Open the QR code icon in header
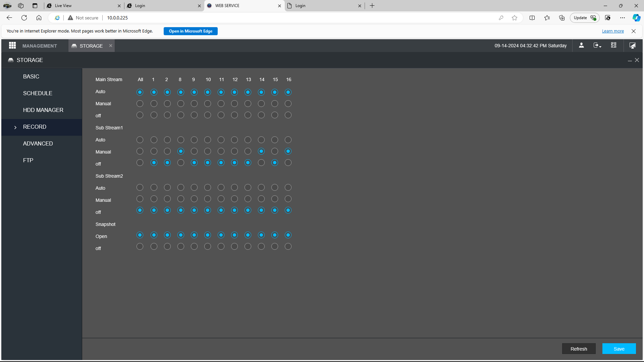 pos(613,45)
